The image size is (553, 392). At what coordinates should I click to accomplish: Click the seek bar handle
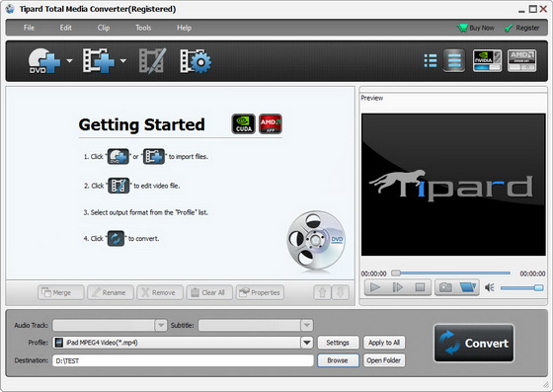pos(396,273)
